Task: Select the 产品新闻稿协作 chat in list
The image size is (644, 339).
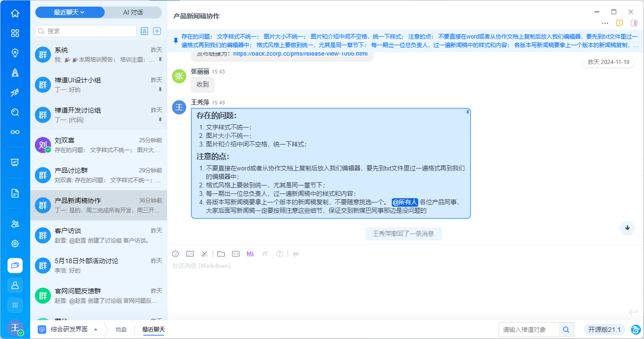Action: [x=99, y=205]
